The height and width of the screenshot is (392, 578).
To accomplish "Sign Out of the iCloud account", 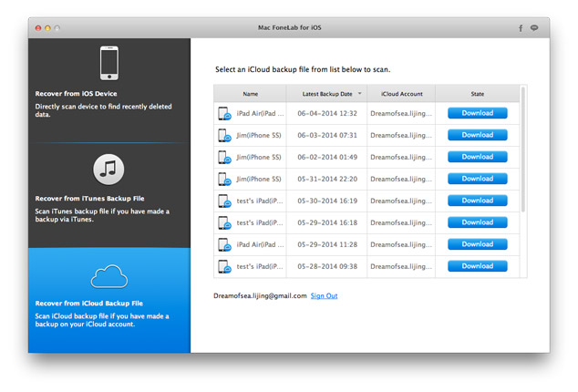I will [x=324, y=295].
